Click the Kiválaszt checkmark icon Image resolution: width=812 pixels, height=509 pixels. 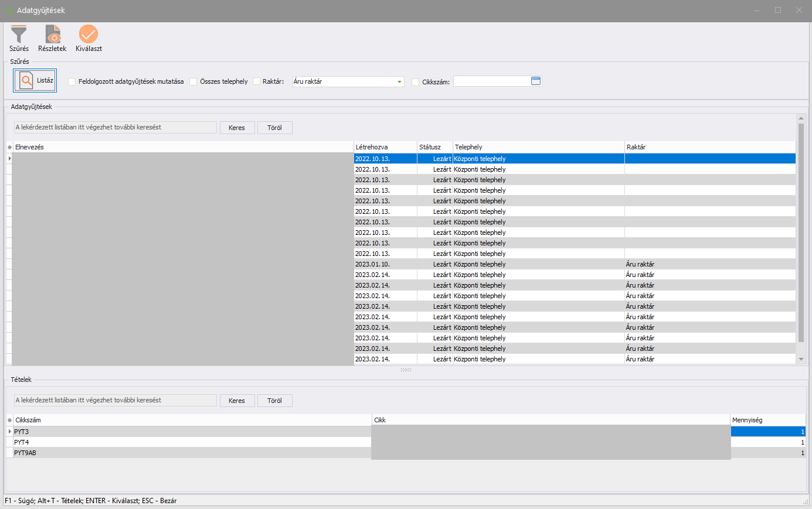89,35
